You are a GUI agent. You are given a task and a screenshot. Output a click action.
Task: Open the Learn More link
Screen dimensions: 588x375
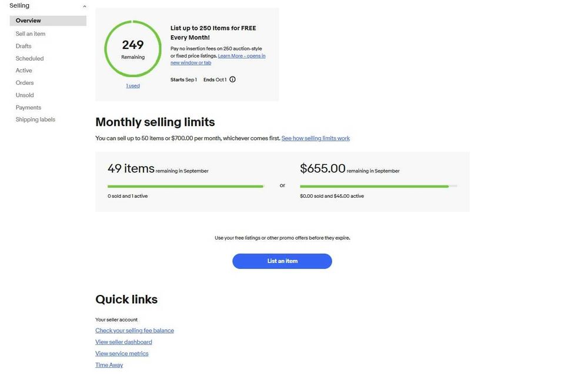pos(241,56)
